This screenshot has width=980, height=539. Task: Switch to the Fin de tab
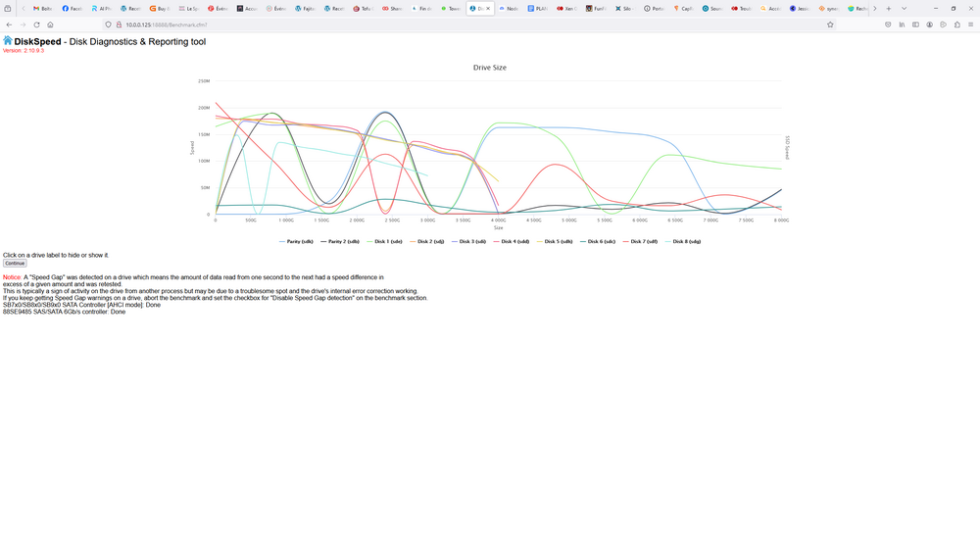[421, 9]
